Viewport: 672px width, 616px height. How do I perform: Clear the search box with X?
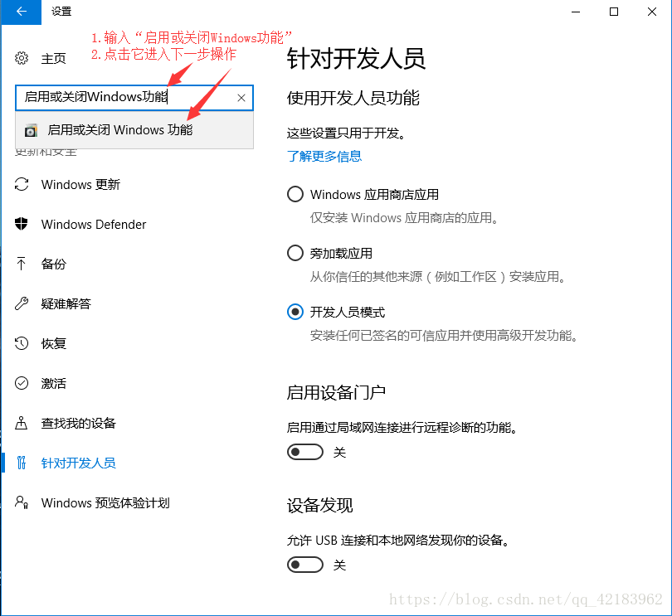(241, 98)
